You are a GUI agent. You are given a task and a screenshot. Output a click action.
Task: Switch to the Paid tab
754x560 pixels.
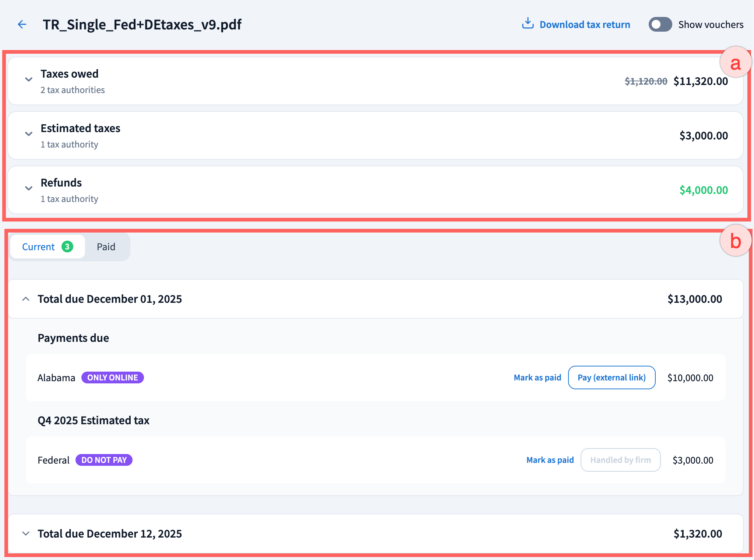pyautogui.click(x=106, y=247)
